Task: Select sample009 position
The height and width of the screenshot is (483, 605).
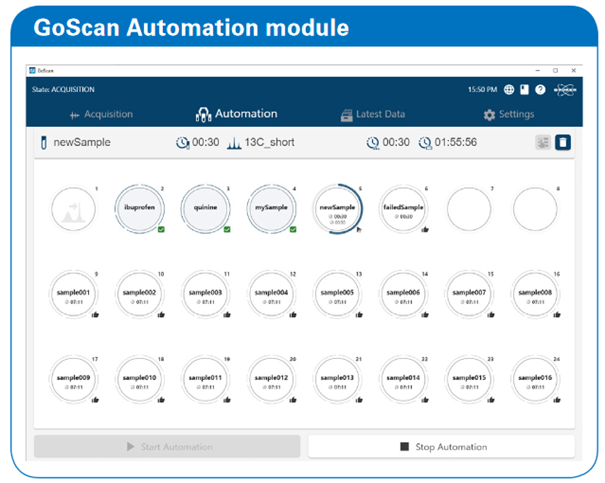Action: 73,380
